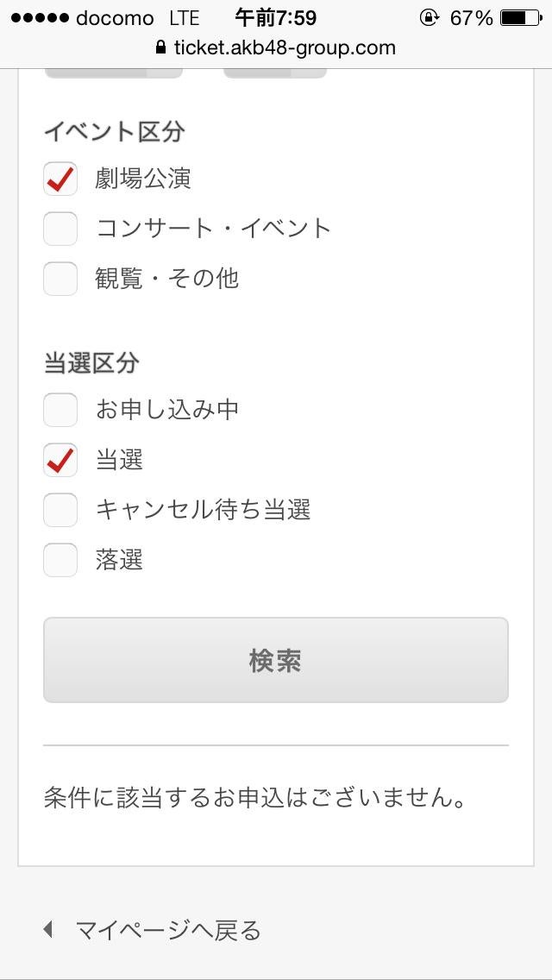
Task: Tap the signal strength dots
Action: click(x=37, y=18)
